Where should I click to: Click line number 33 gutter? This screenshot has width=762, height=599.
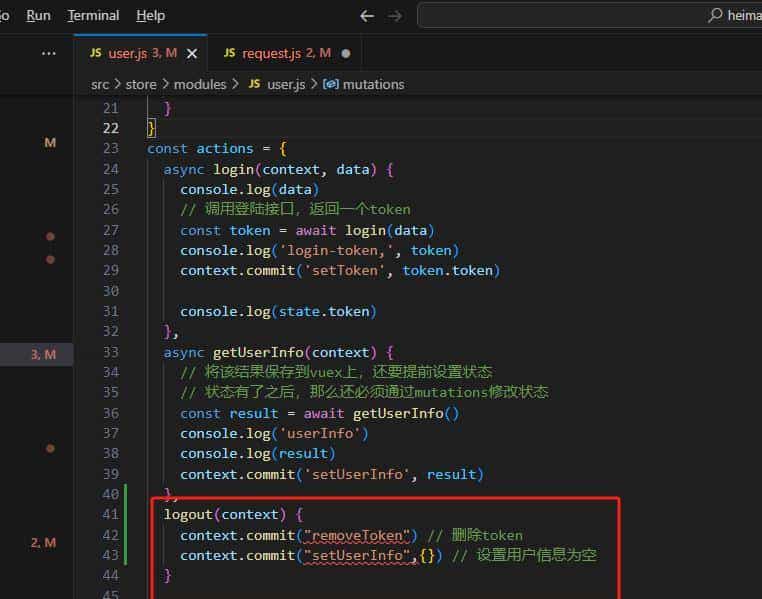[111, 352]
